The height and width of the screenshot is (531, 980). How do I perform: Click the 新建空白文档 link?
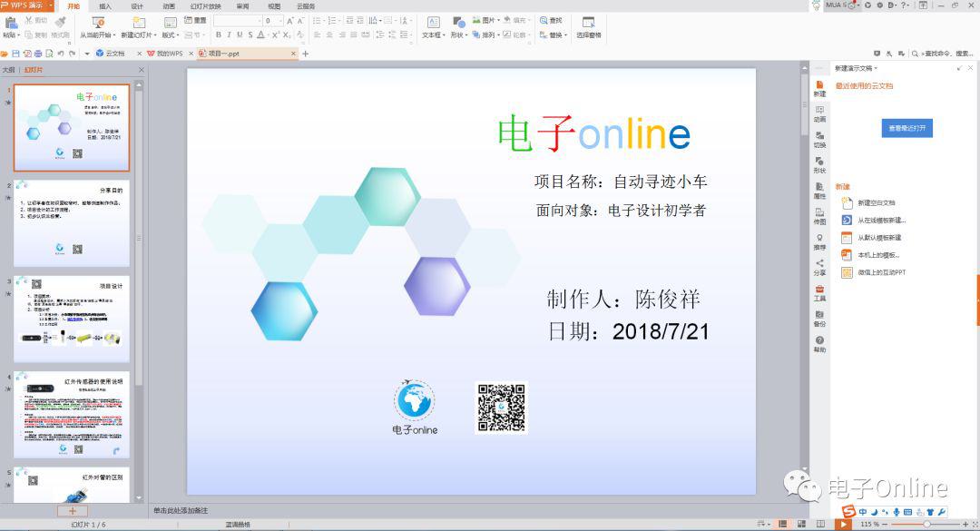[x=877, y=202]
